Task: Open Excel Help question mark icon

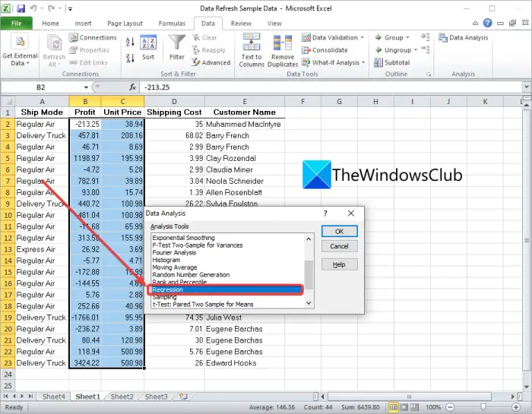Action: click(x=488, y=23)
